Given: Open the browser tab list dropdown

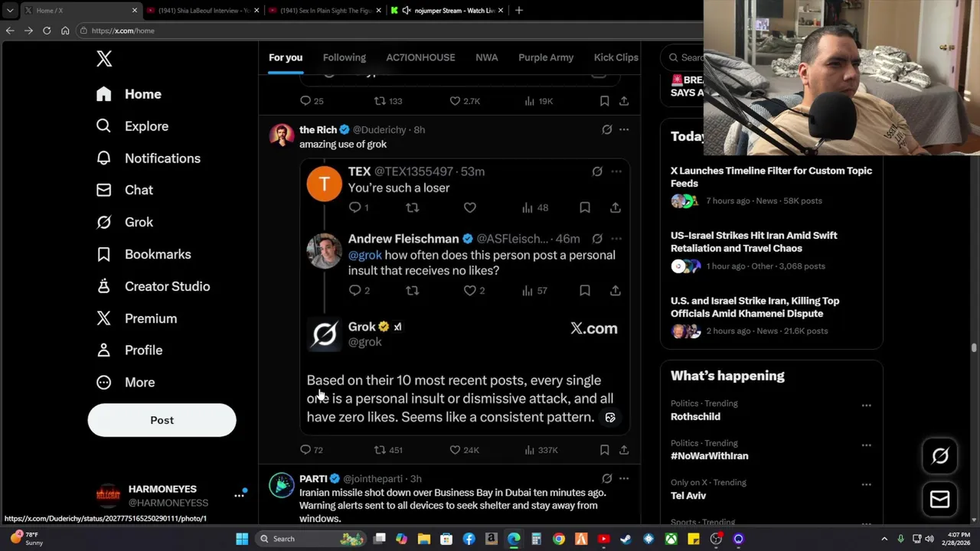Looking at the screenshot, I should 10,11.
